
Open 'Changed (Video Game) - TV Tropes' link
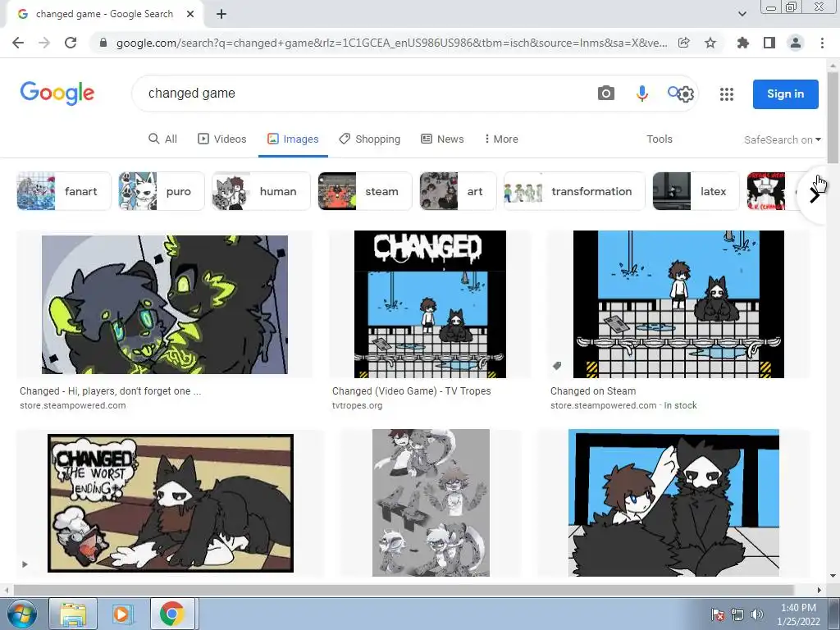(412, 391)
